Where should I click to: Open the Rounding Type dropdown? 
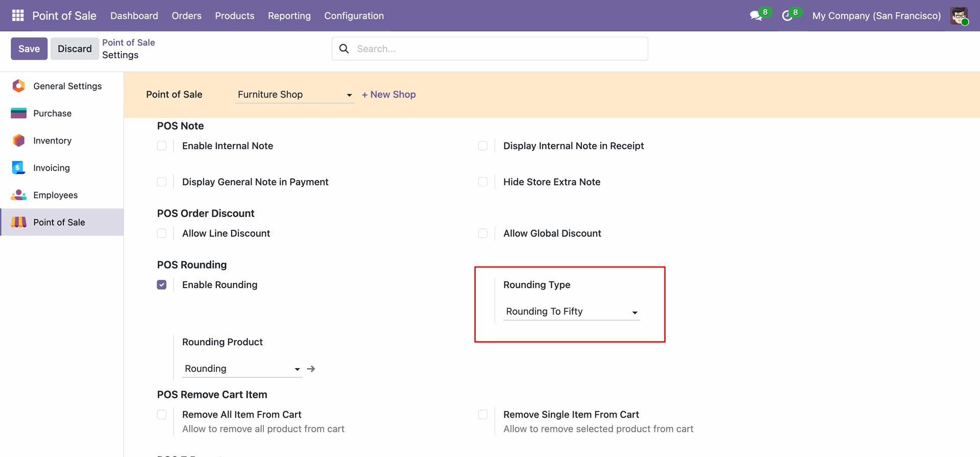(572, 311)
